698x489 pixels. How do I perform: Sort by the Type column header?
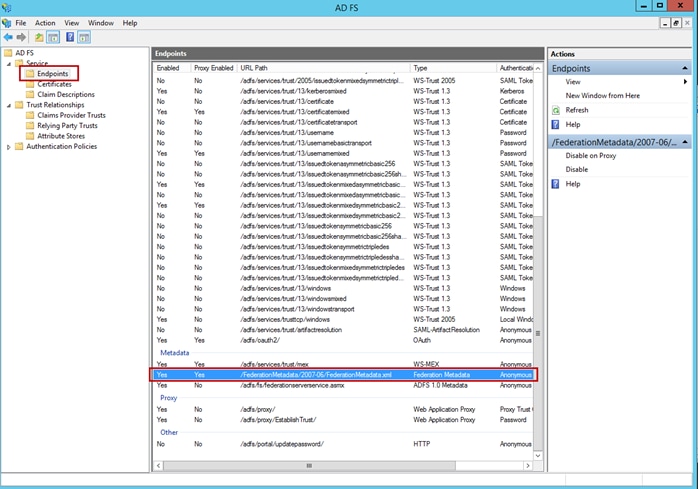453,68
